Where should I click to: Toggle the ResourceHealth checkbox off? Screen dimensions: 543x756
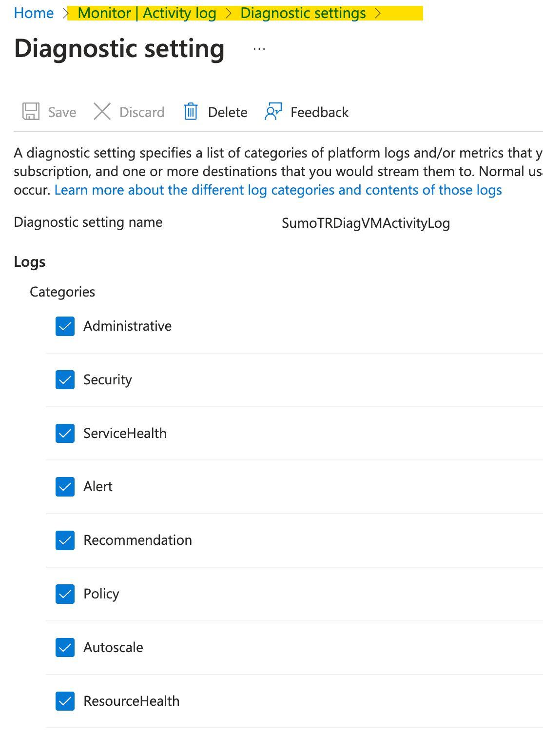[x=65, y=701]
